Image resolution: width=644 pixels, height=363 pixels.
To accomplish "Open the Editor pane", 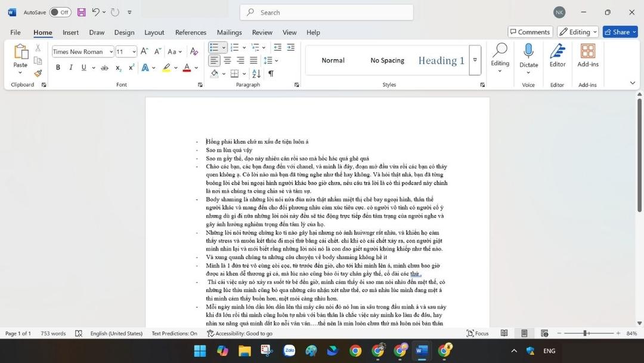I will point(557,58).
